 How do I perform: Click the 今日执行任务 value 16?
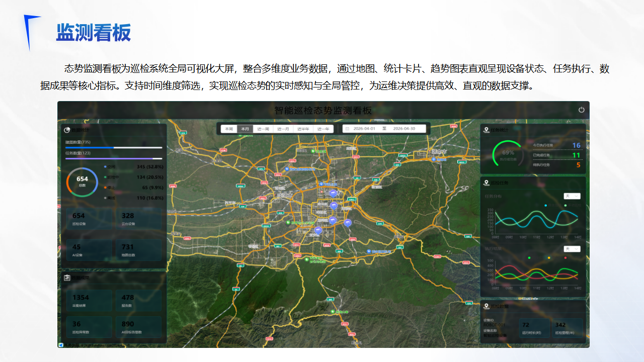pyautogui.click(x=576, y=145)
